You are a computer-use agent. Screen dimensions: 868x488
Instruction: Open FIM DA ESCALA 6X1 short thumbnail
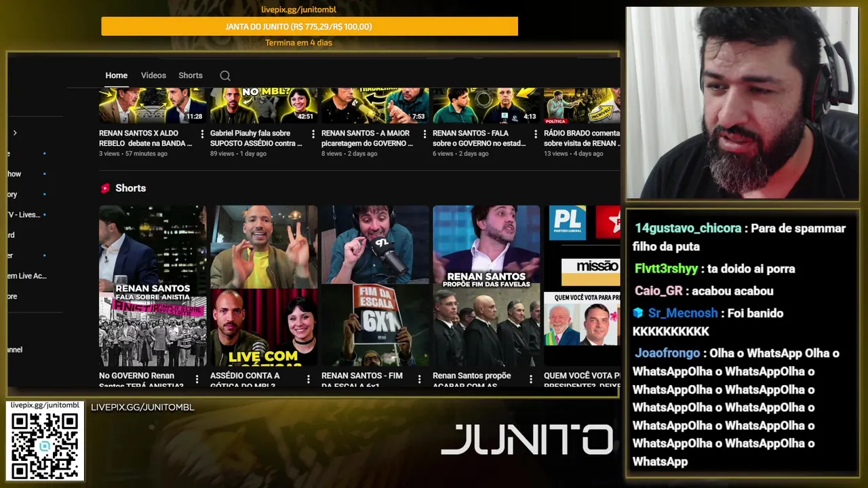(x=375, y=286)
